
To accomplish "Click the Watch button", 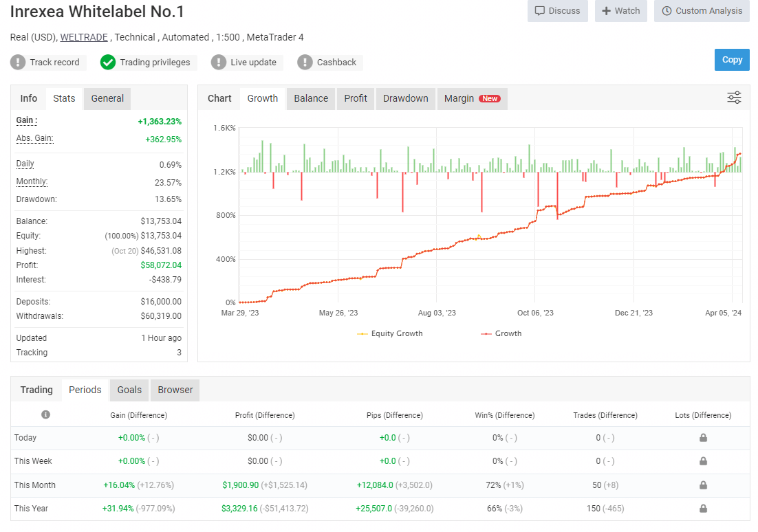I will 620,11.
